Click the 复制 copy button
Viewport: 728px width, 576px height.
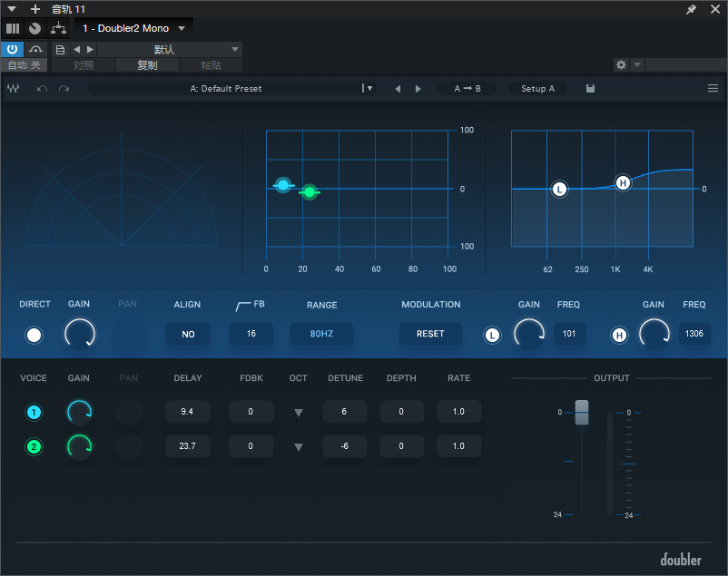(147, 65)
